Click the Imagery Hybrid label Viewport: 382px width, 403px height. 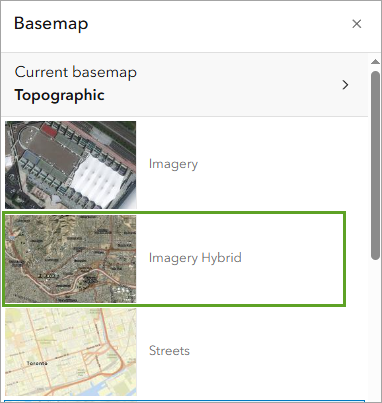tap(195, 258)
